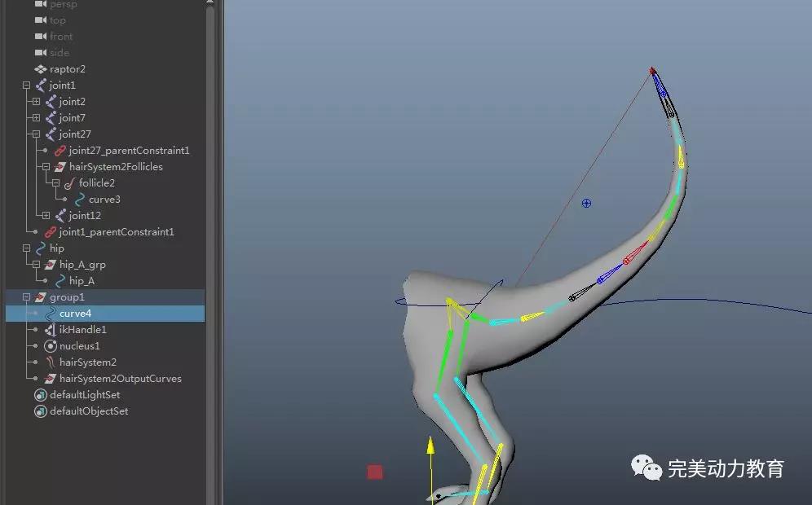Click the nucleus1 solver icon
Viewport: 812px width, 505px height.
point(50,346)
